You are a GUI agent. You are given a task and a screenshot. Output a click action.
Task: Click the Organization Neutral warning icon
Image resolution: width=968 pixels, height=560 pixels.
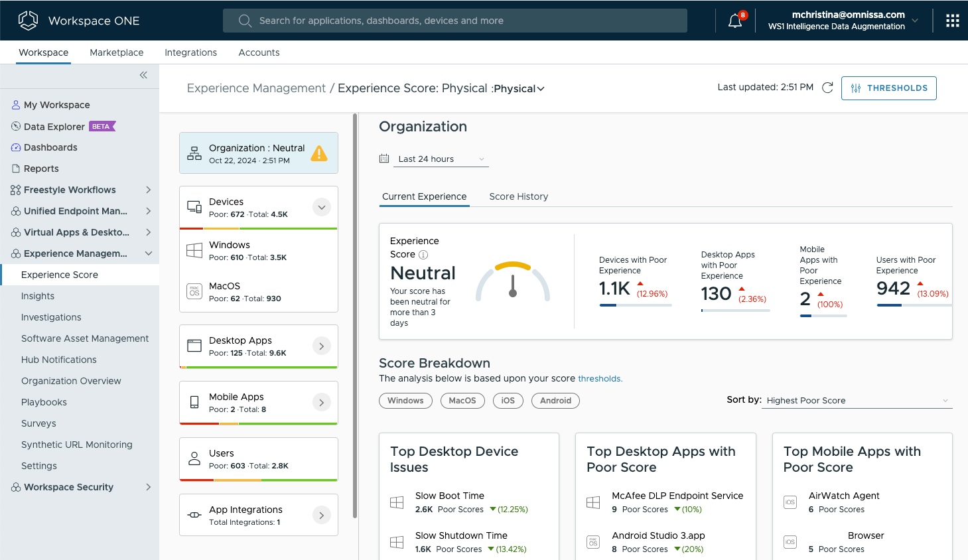coord(319,153)
